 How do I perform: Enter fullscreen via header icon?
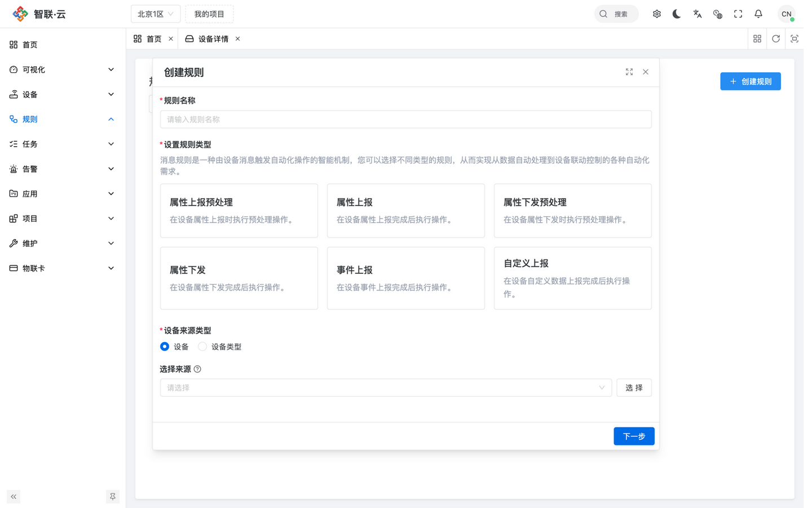point(738,14)
